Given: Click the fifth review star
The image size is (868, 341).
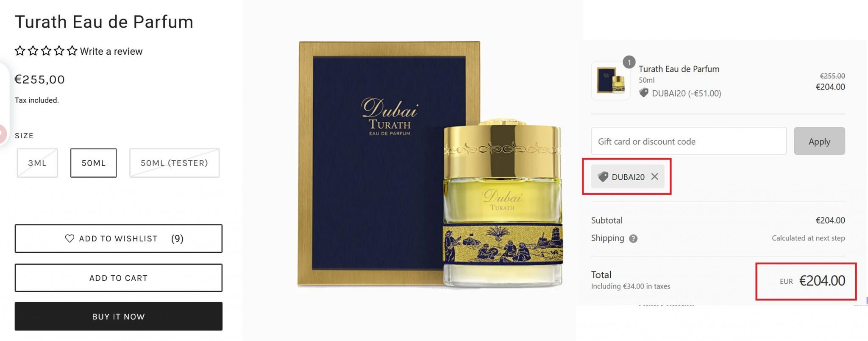Looking at the screenshot, I should coord(72,51).
